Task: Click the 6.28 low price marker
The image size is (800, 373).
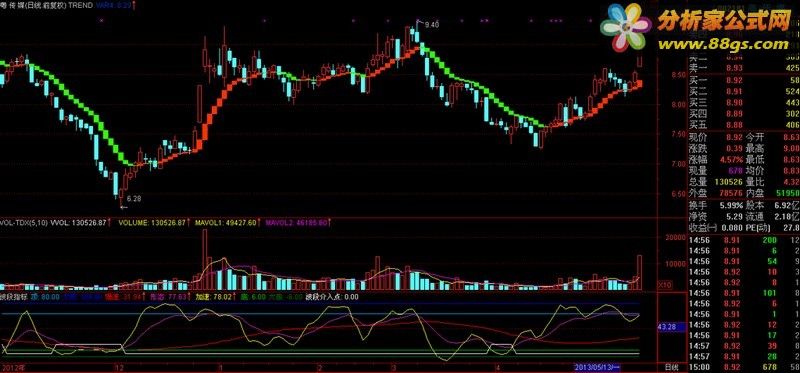Action: pyautogui.click(x=133, y=198)
